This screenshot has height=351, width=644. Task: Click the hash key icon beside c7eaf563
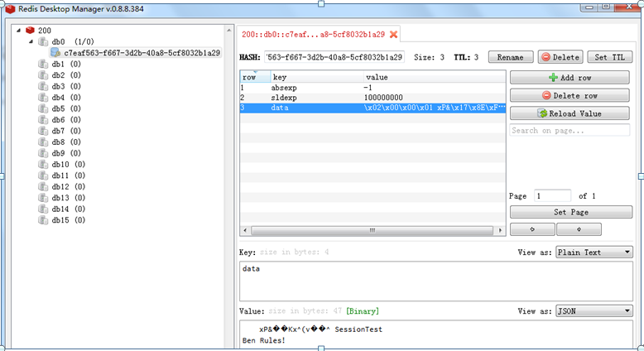[55, 52]
